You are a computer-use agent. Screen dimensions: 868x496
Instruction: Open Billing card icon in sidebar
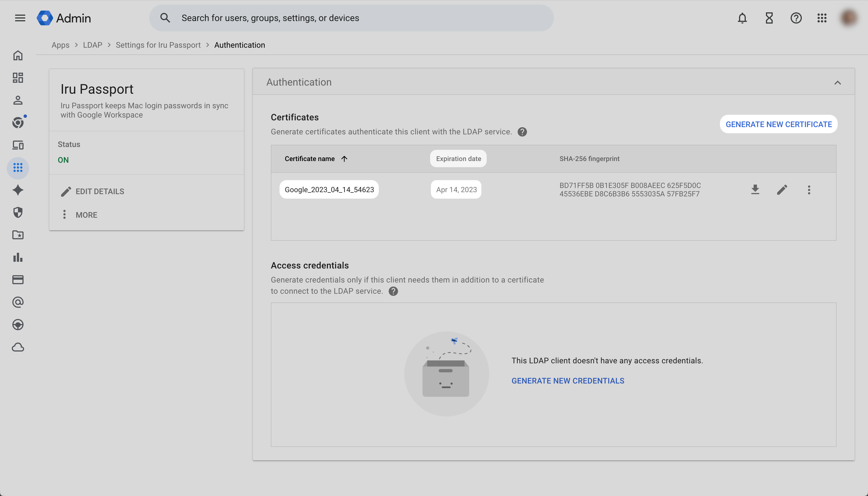18,280
